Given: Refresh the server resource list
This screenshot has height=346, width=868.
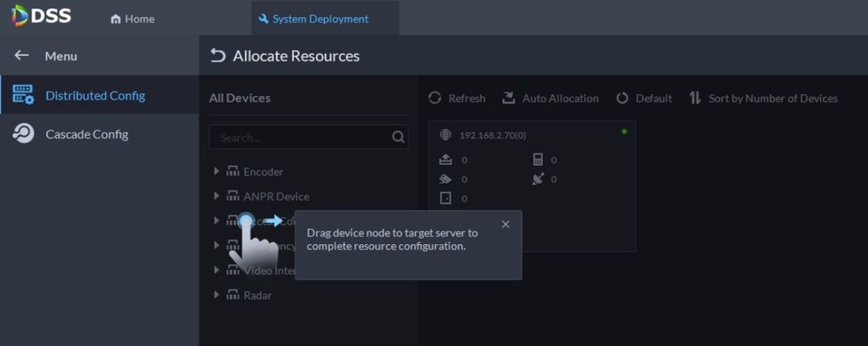Looking at the screenshot, I should pos(457,98).
